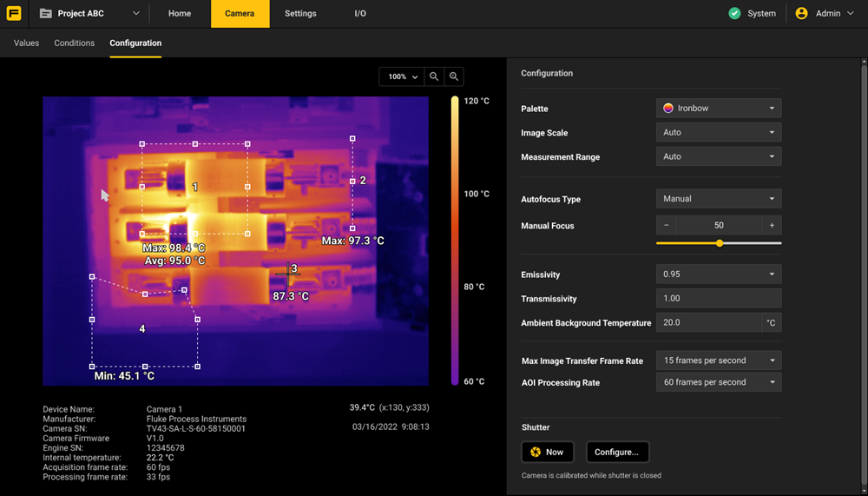Open the shutter Configure dialog
Image resolution: width=868 pixels, height=496 pixels.
point(617,452)
